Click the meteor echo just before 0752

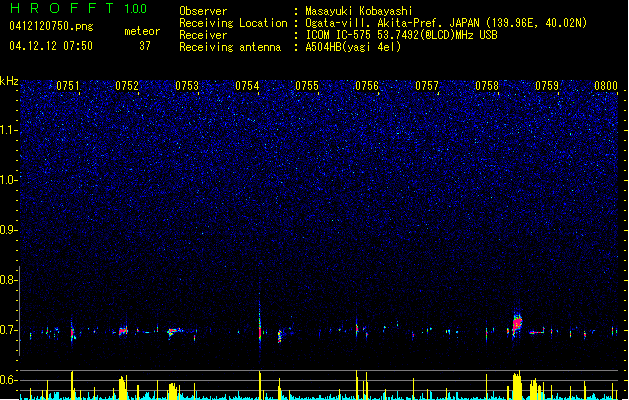point(123,331)
